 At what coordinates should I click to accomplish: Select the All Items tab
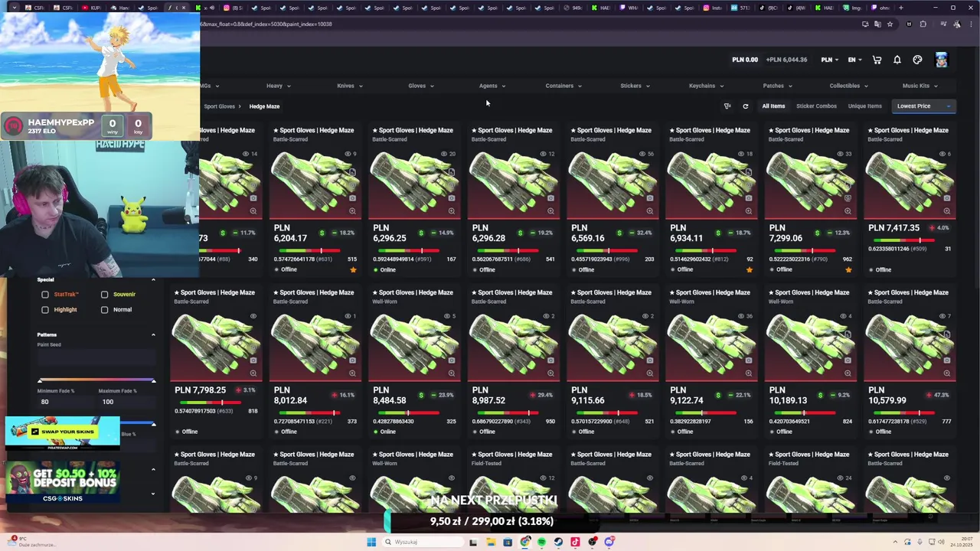[773, 106]
